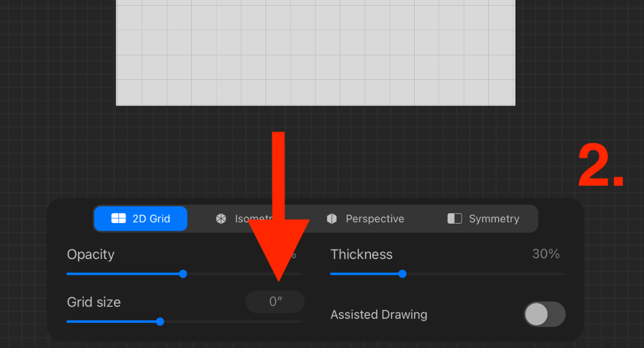Viewport: 644px width, 348px height.
Task: Click the Grid size slider handle
Action: 160,321
